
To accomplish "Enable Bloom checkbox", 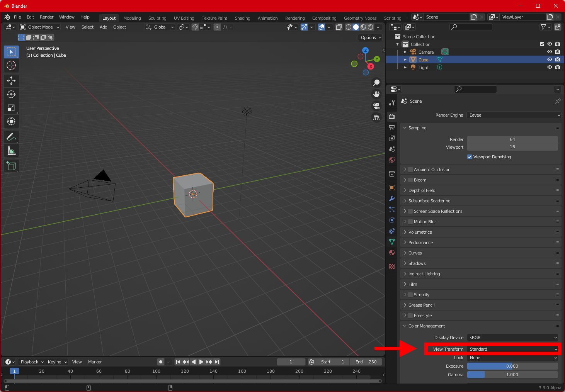I will coord(410,180).
